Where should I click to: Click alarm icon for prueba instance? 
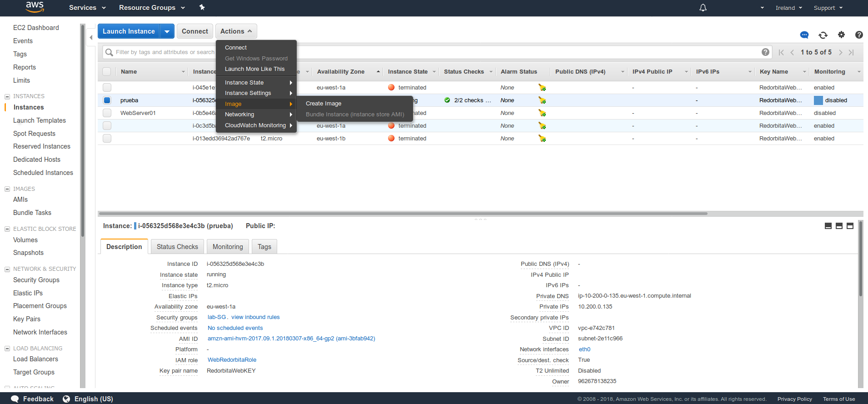tap(542, 100)
